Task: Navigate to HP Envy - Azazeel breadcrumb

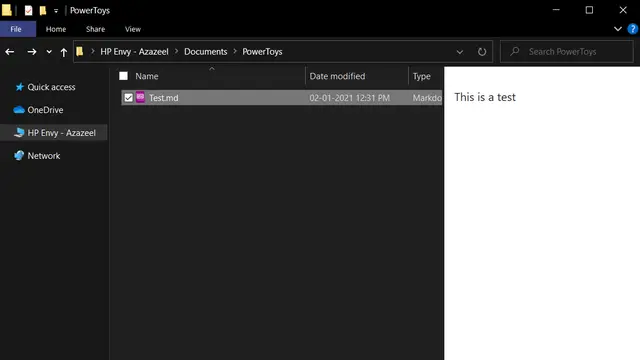Action: pyautogui.click(x=134, y=51)
